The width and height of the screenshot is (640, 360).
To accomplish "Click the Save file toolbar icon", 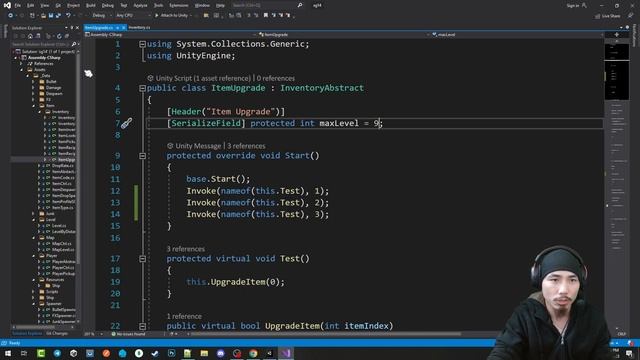I will (51, 15).
